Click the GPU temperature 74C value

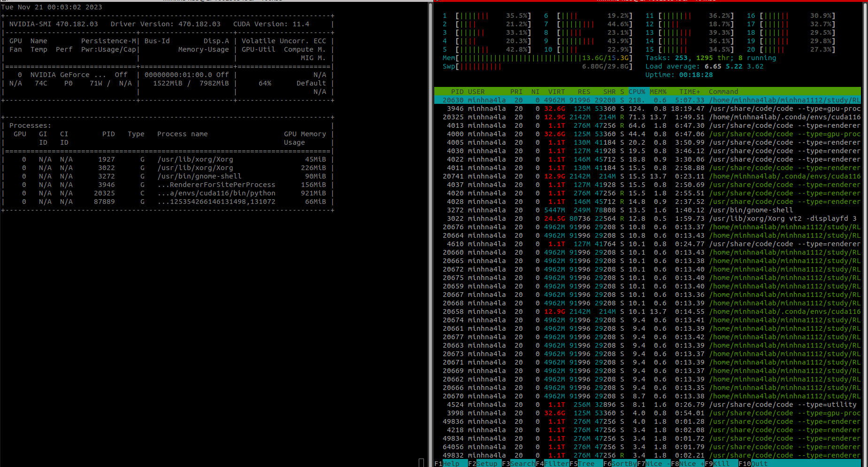41,83
